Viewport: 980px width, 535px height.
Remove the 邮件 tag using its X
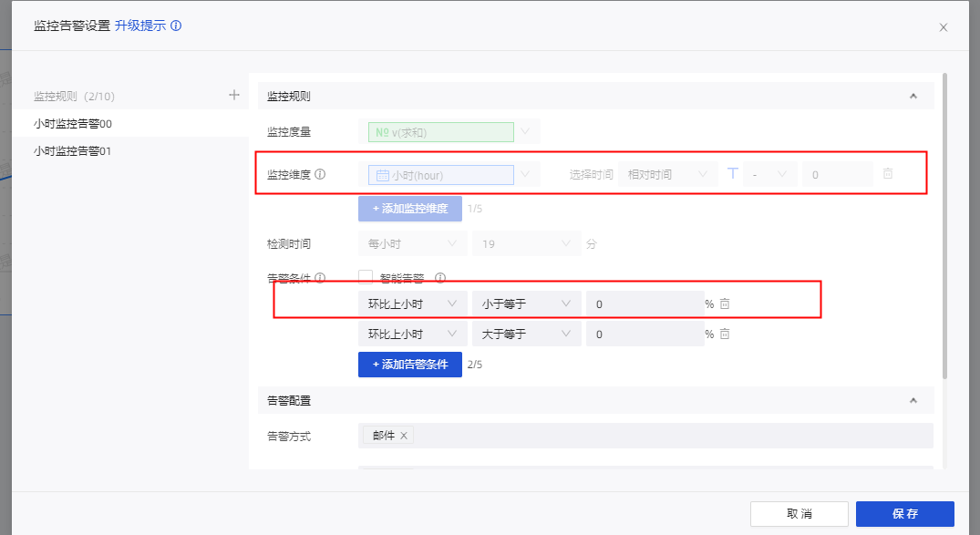tap(403, 436)
